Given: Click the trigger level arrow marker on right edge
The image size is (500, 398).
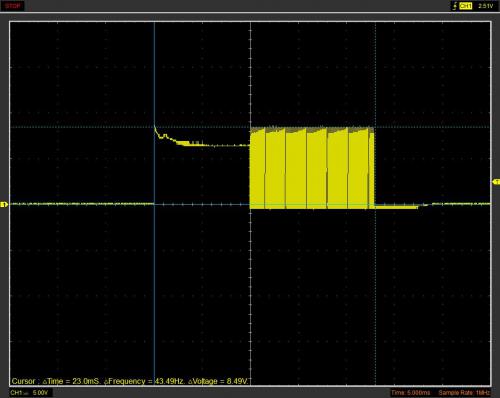Looking at the screenshot, I should (496, 182).
